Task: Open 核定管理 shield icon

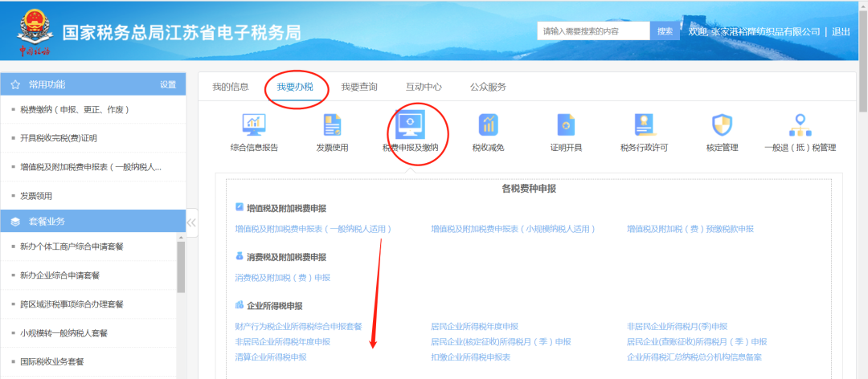Action: tap(723, 125)
